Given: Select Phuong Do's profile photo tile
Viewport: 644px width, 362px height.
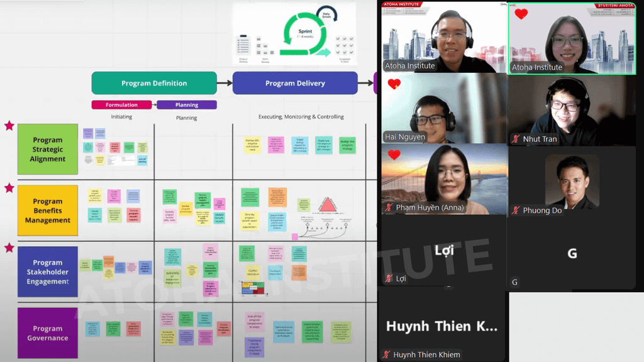Looking at the screenshot, I should tap(572, 182).
